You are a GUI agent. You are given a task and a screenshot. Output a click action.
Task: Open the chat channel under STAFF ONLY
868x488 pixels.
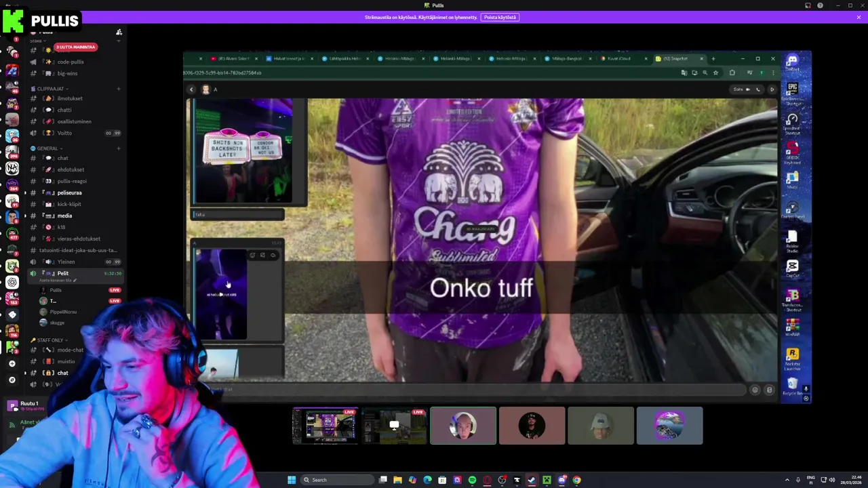(x=62, y=373)
